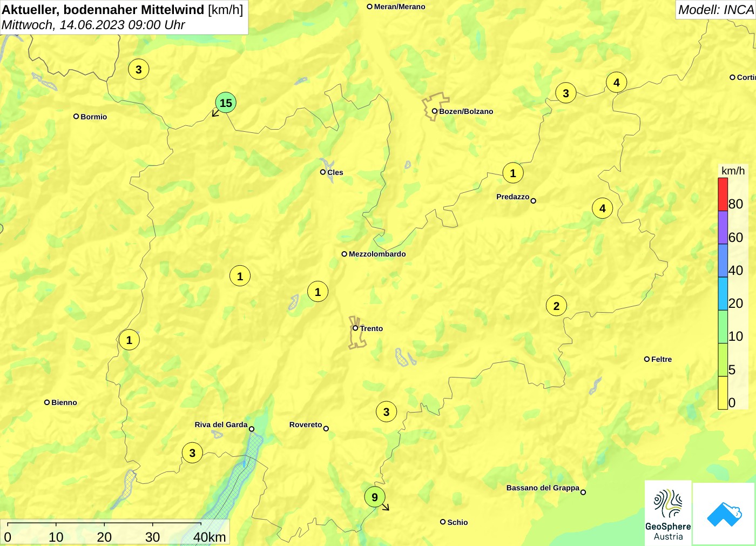The image size is (756, 546).
Task: Select the Mezzolombardo town label
Action: point(377,254)
